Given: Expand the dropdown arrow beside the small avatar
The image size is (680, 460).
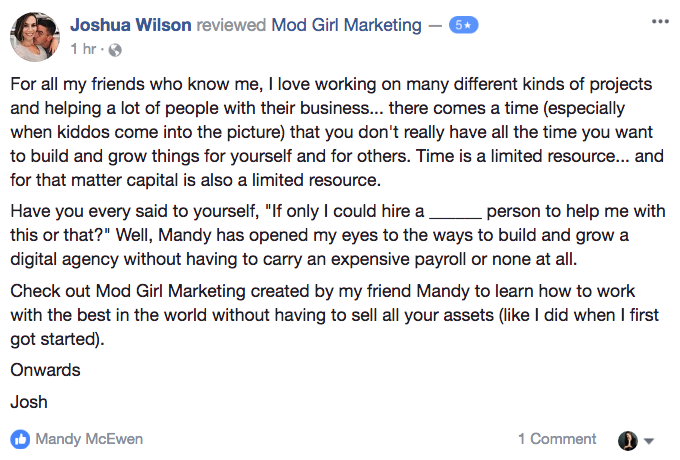Looking at the screenshot, I should tap(650, 441).
